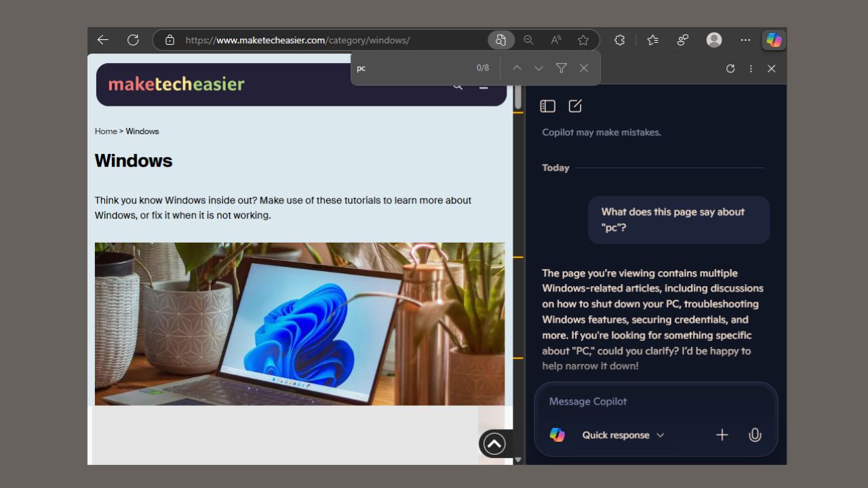Navigate to Home via the breadcrumb

tap(106, 131)
